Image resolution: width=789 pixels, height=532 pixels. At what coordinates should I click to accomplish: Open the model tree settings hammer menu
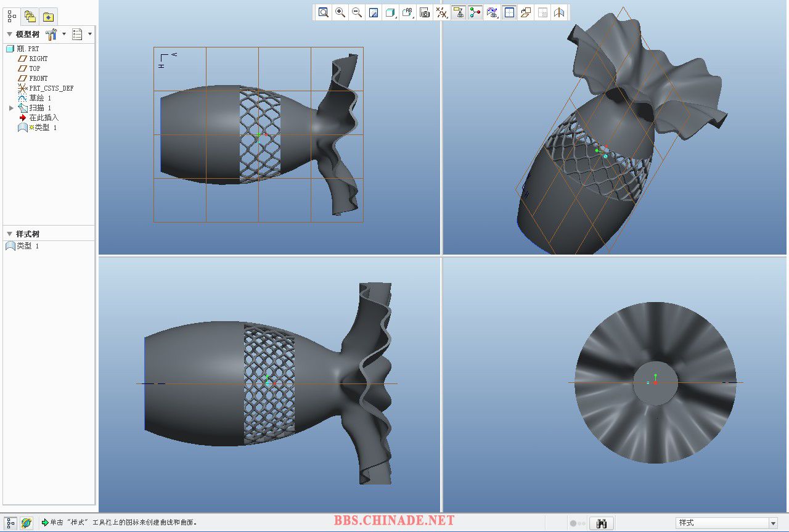52,35
